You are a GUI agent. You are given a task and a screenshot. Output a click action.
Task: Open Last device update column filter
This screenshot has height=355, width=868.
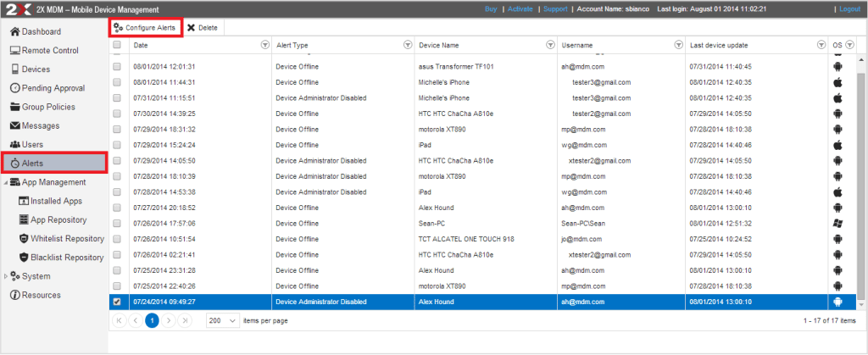coord(821,45)
